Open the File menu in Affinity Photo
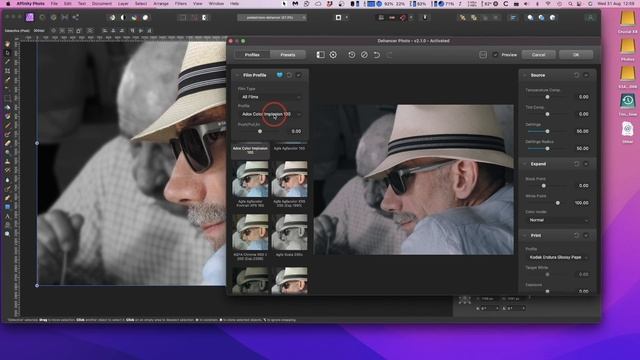640x360 pixels. (x=54, y=4)
